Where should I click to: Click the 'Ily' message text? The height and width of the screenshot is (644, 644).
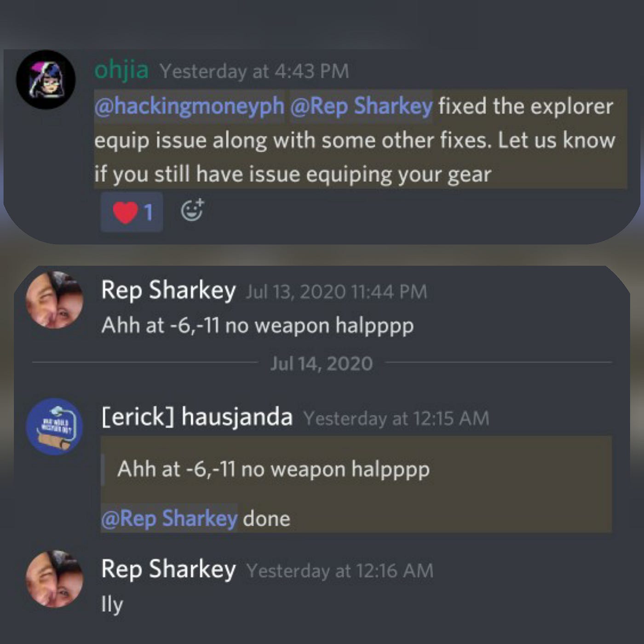[x=112, y=604]
